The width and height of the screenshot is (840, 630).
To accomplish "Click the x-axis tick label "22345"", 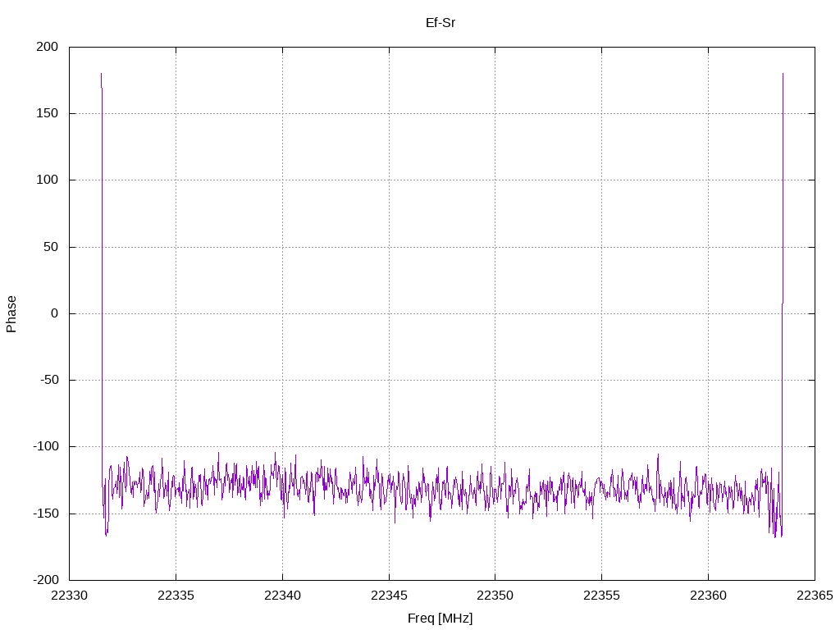I will point(389,596).
